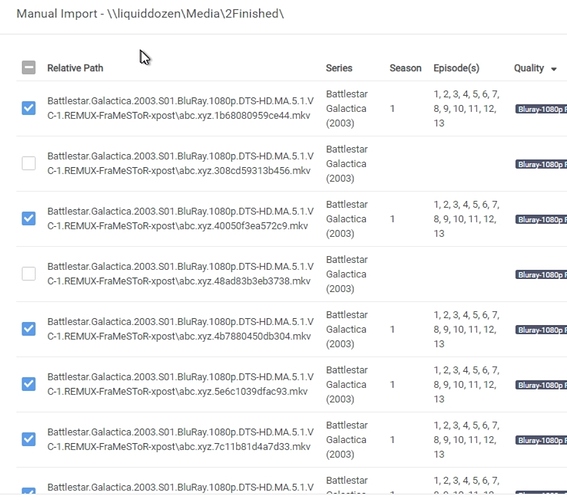Open Bluray-1080p quality badge for 4b7880450db304.mkv

(541, 330)
